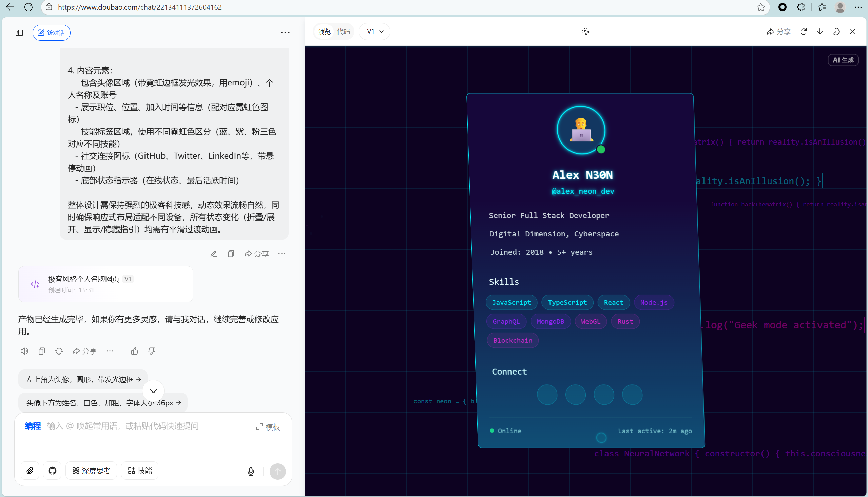
Task: Click the microphone voice input icon
Action: click(251, 471)
